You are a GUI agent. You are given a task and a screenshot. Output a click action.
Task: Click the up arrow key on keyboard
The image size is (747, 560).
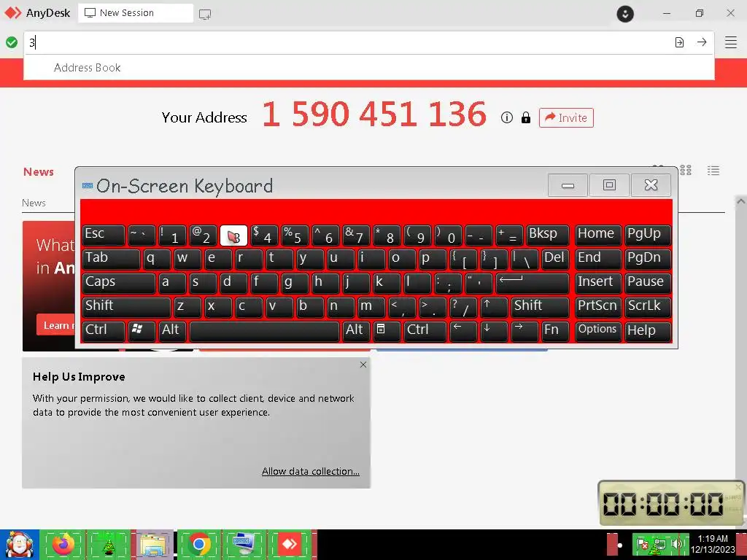(x=494, y=307)
